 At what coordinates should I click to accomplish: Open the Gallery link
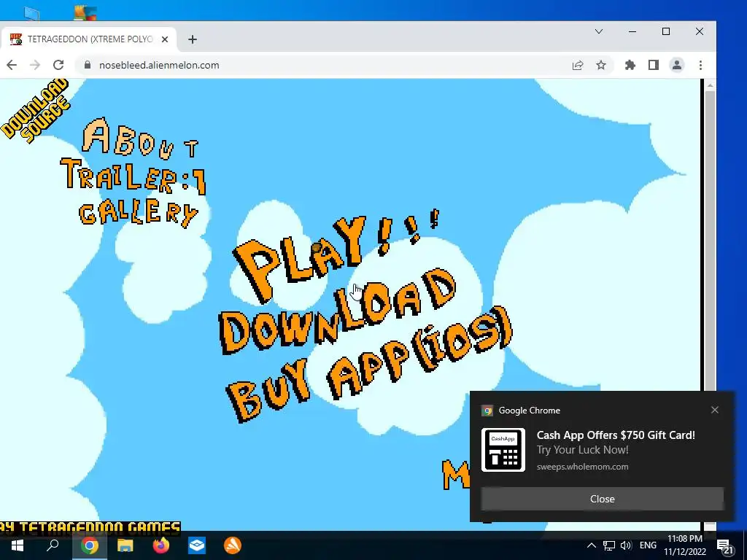click(138, 214)
